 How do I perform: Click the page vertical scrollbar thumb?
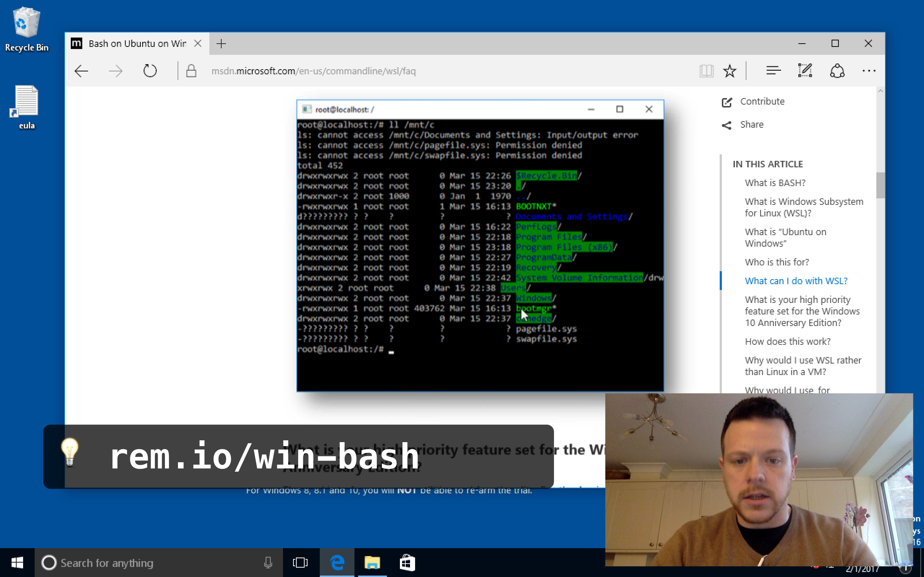point(880,185)
